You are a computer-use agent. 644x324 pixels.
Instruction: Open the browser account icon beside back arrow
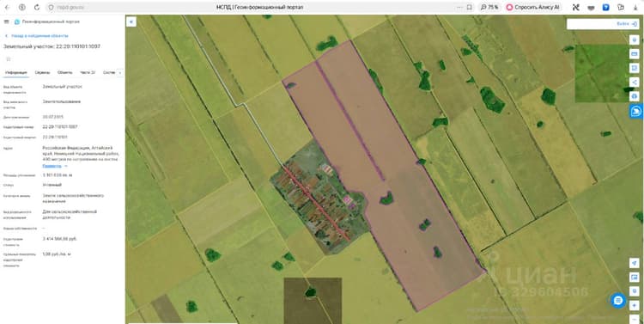point(21,8)
